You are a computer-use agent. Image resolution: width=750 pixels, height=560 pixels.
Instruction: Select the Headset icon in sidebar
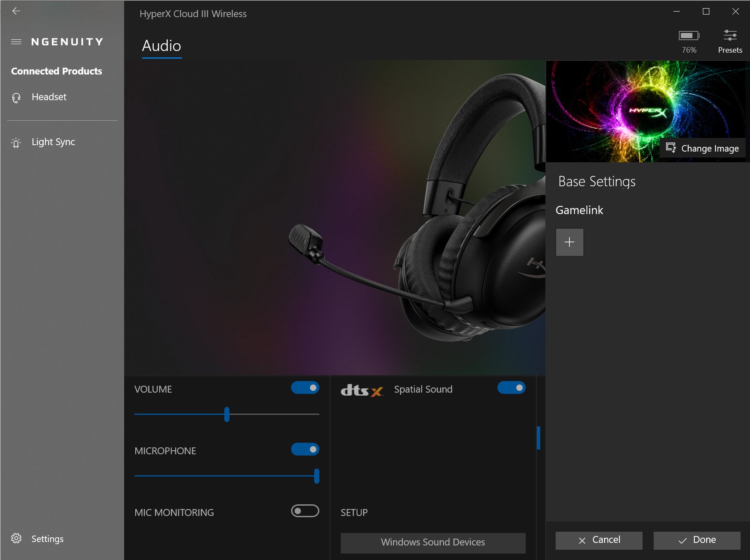16,97
